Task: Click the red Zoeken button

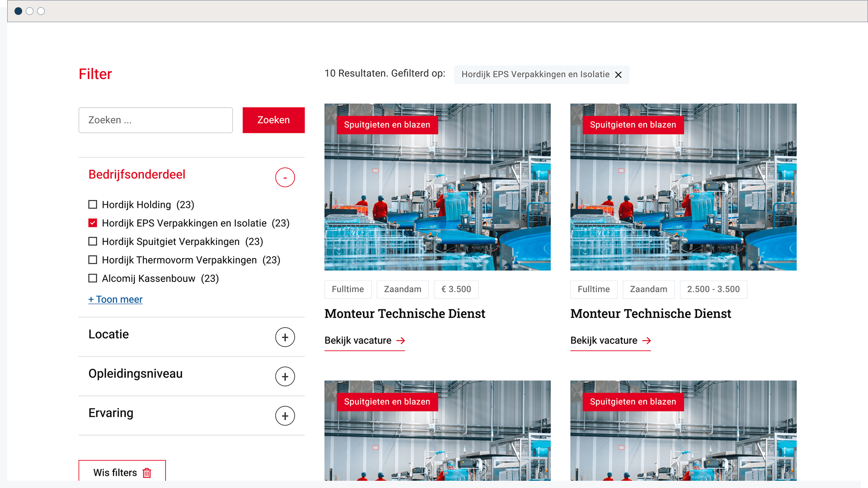Action: (274, 120)
